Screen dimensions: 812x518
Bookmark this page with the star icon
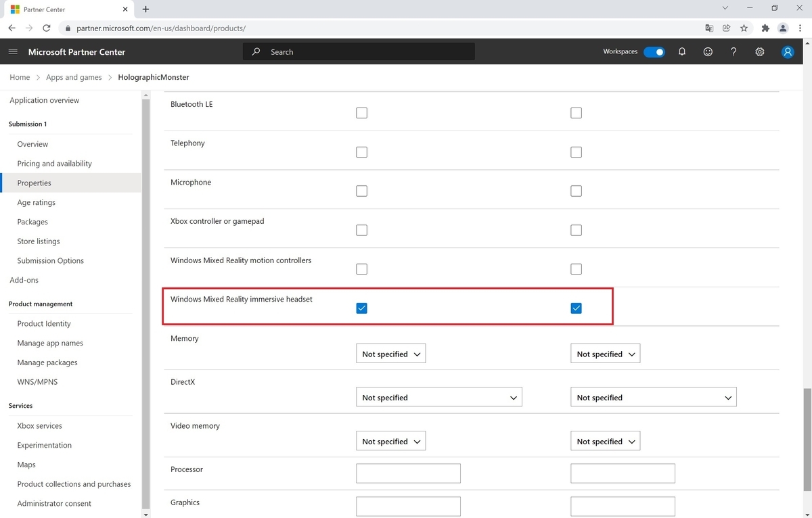[744, 28]
